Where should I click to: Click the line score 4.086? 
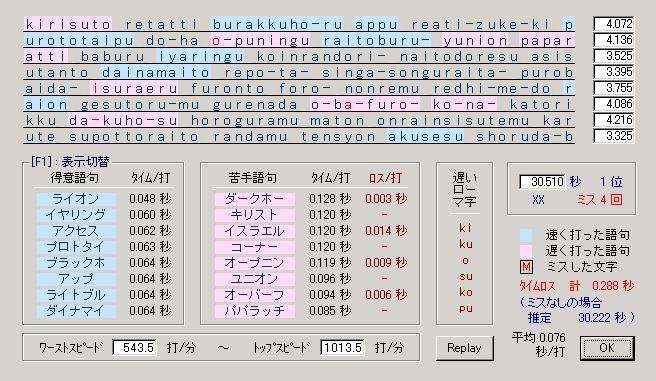coord(614,104)
